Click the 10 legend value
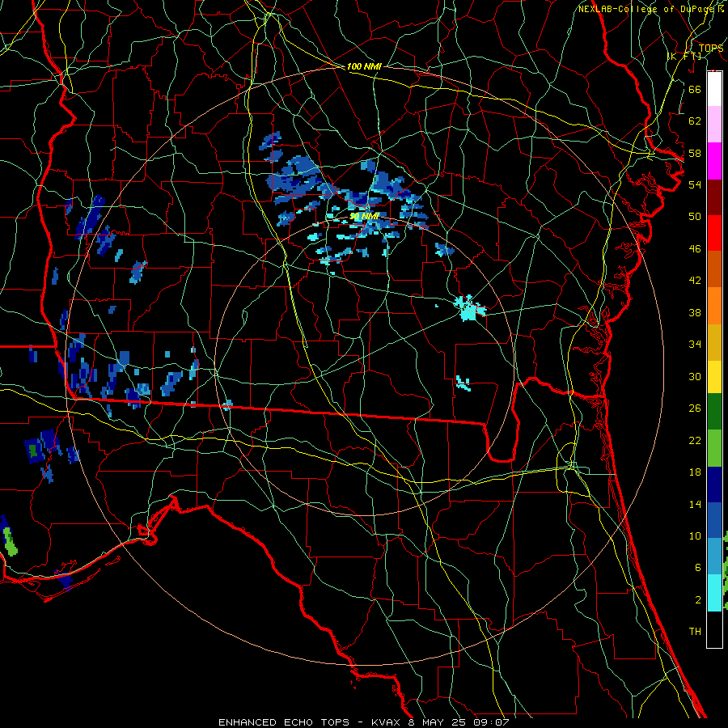Screen dimensions: 728x728 (695, 535)
